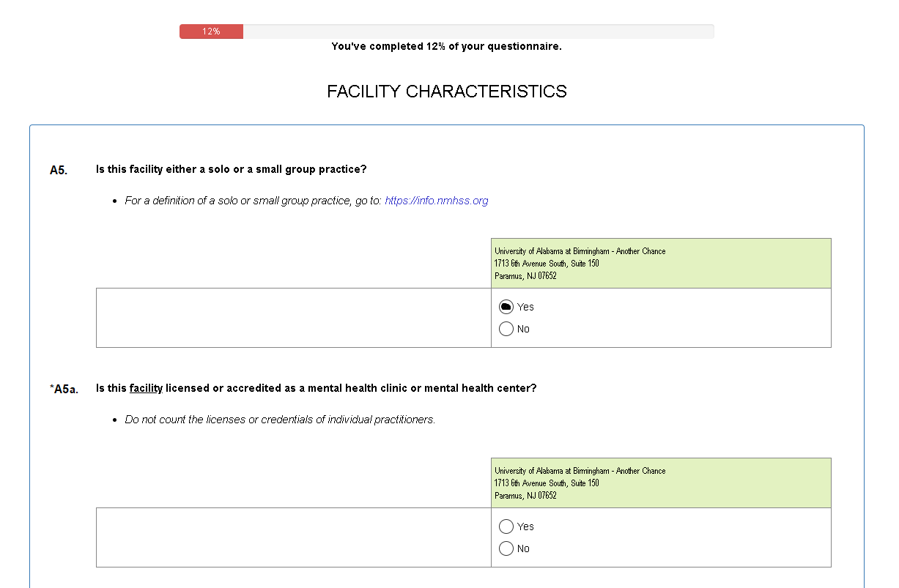The height and width of the screenshot is (588, 899).
Task: Click the A5. question number label
Action: 59,170
